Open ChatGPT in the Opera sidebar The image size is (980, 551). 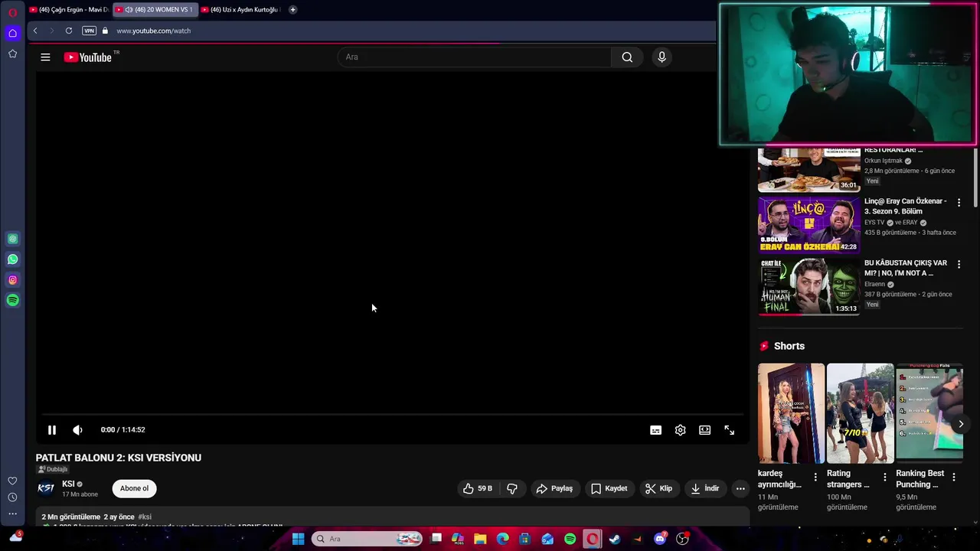12,239
